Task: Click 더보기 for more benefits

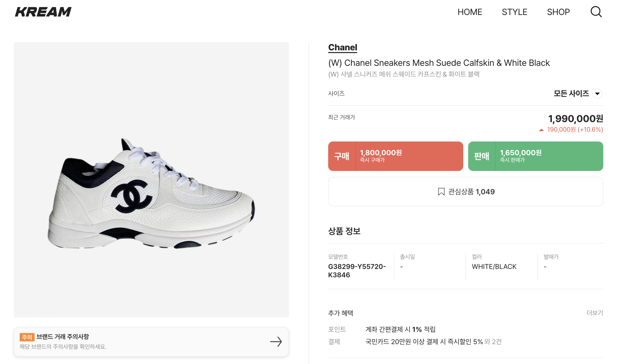Action: [595, 313]
